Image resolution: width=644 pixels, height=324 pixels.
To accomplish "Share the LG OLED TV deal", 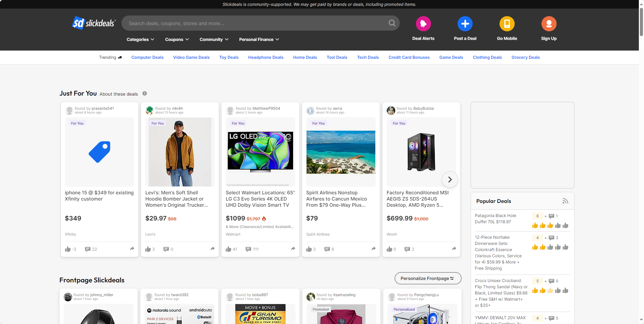I will (x=293, y=249).
